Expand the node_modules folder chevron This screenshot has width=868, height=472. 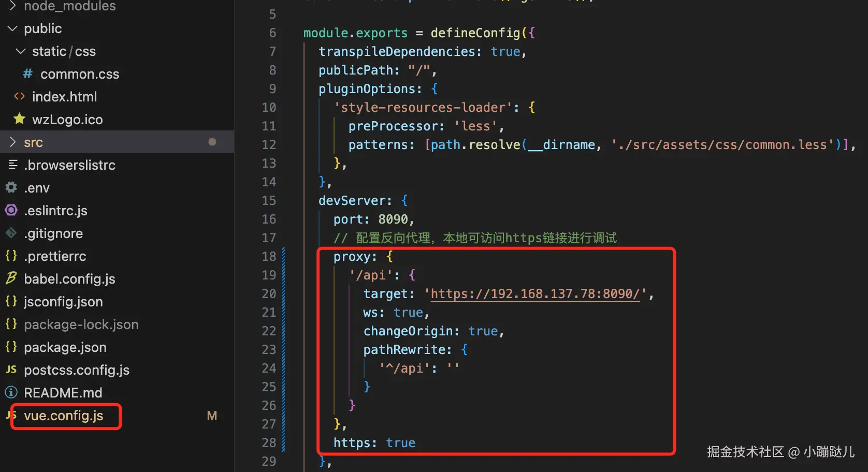[13, 6]
